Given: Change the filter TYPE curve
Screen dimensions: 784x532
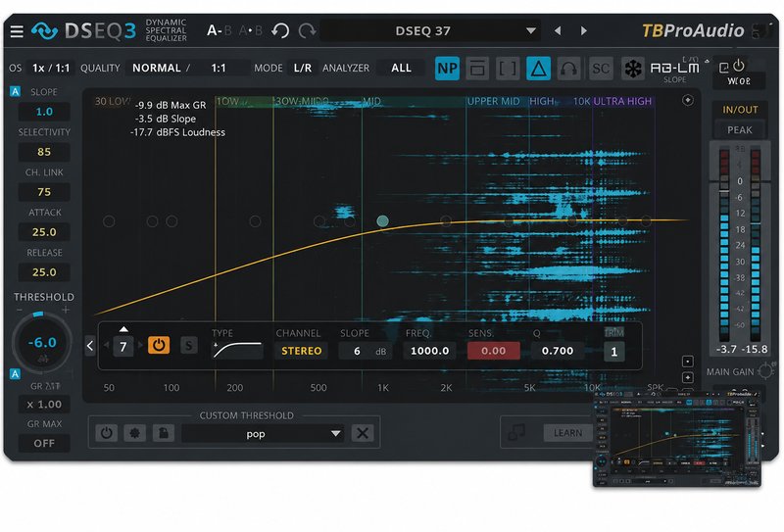Looking at the screenshot, I should [237, 350].
